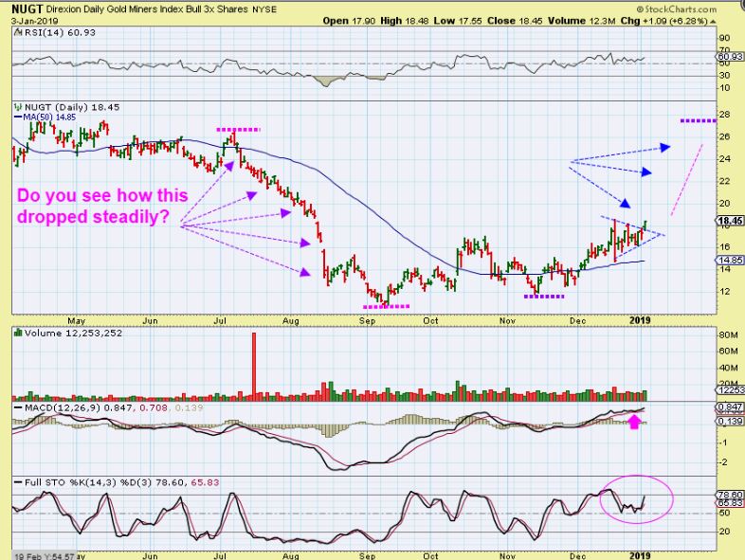
Task: Click the Nov label under the price chart
Action: pyautogui.click(x=507, y=320)
